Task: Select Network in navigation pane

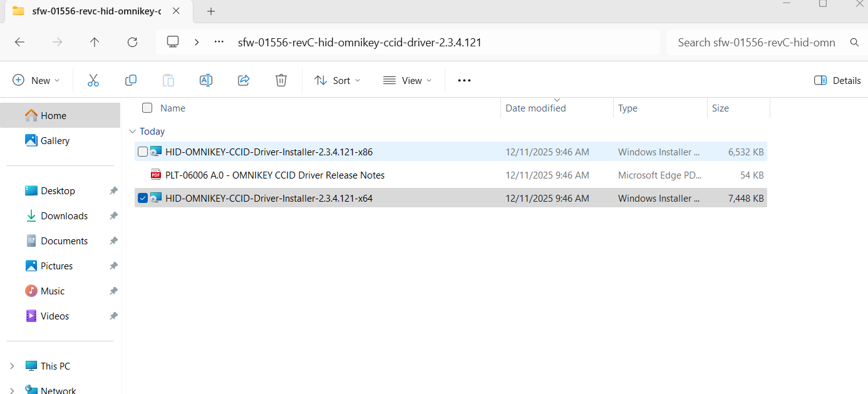Action: click(58, 390)
